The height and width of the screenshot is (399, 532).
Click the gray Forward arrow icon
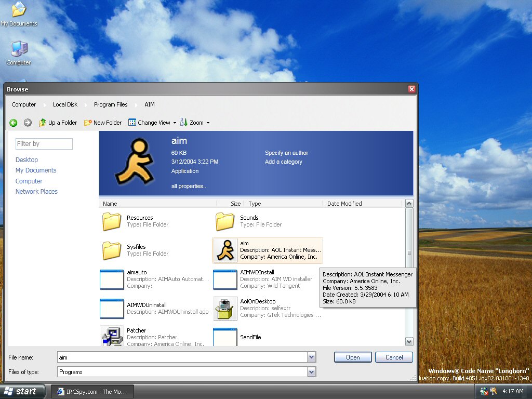click(28, 123)
